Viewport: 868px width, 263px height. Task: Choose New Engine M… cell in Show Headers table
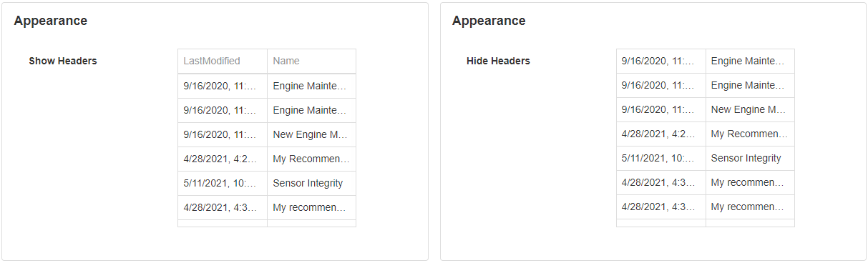point(311,134)
